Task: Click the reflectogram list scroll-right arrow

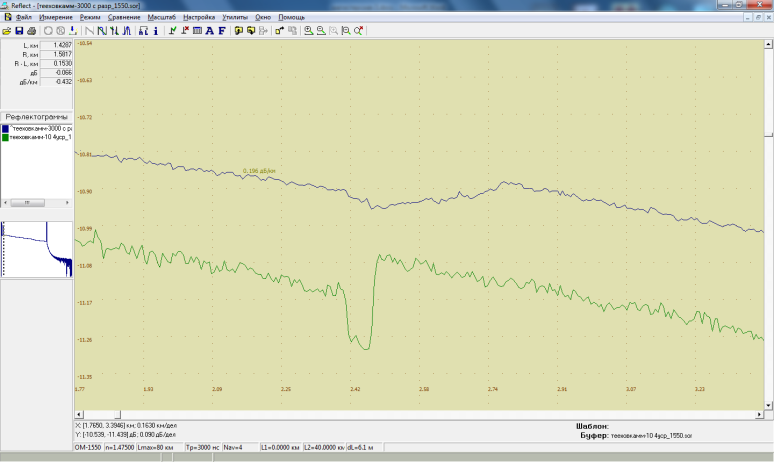Action: (x=67, y=202)
